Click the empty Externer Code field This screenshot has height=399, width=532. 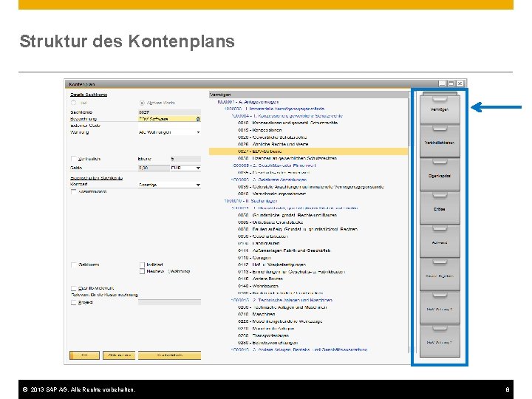(x=169, y=126)
